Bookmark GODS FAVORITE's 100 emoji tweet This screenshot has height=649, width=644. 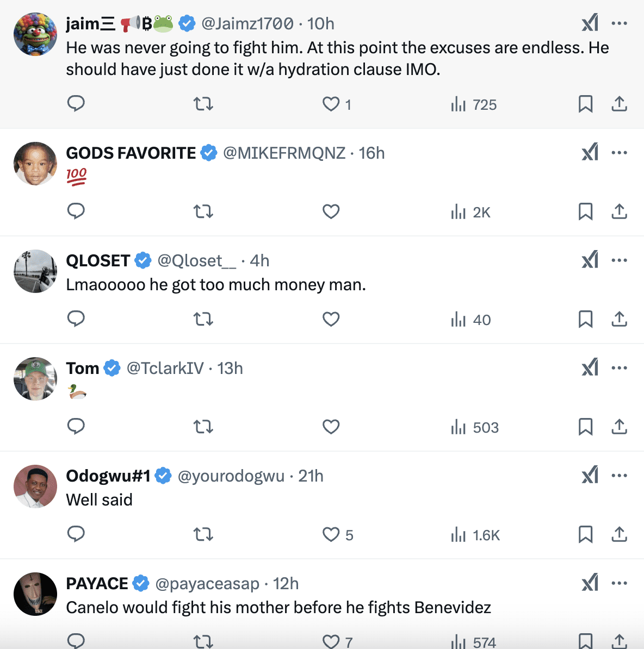(585, 211)
